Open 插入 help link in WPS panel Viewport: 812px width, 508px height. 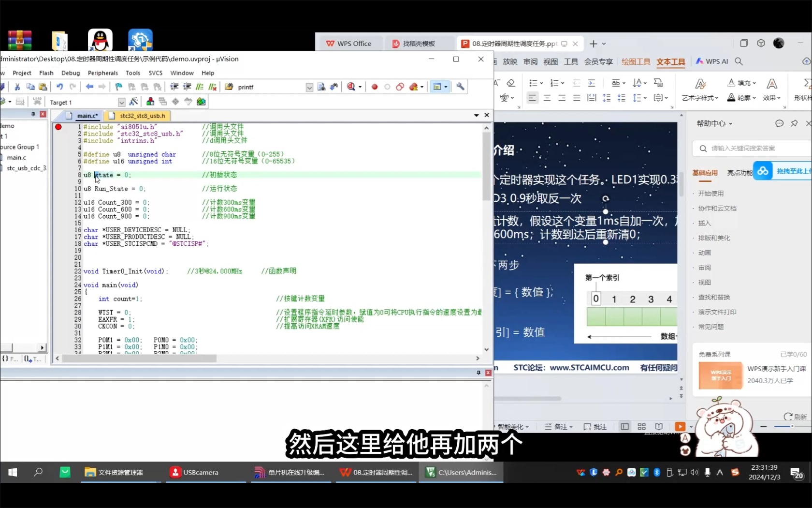coord(704,223)
